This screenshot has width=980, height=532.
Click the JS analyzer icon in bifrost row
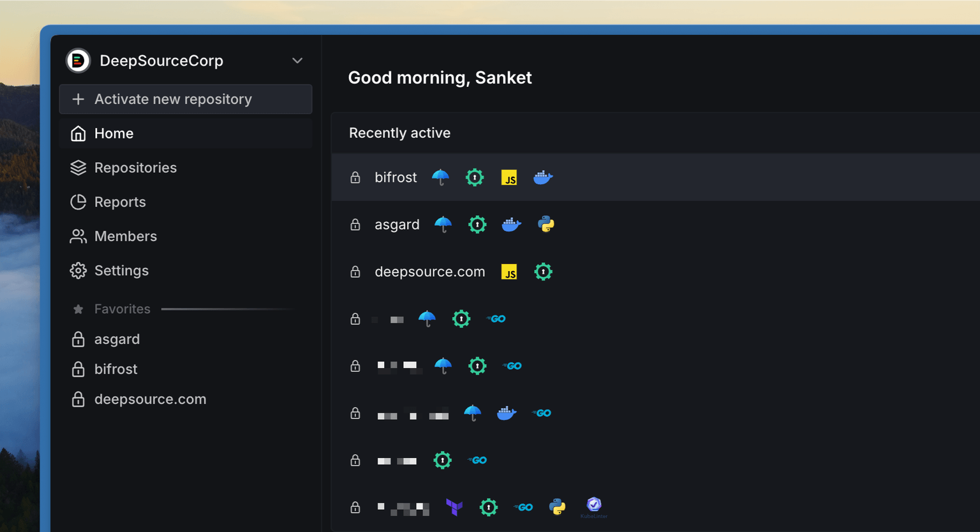pyautogui.click(x=509, y=177)
